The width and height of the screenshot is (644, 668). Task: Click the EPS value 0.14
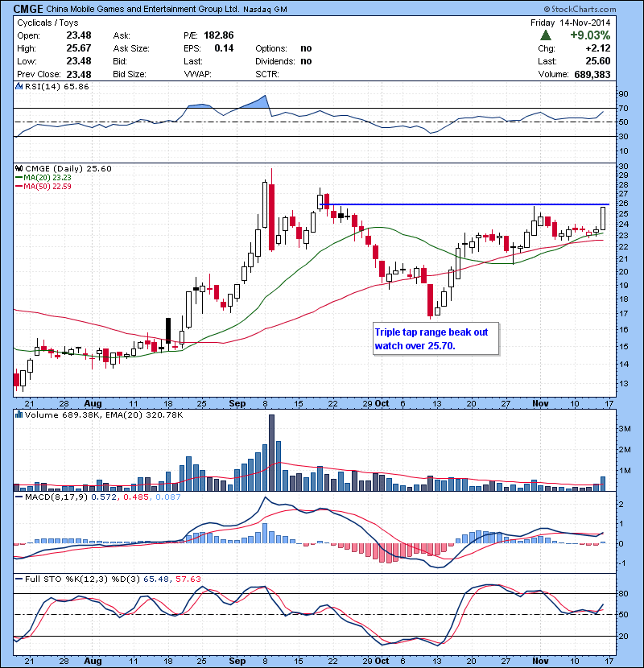(x=224, y=48)
